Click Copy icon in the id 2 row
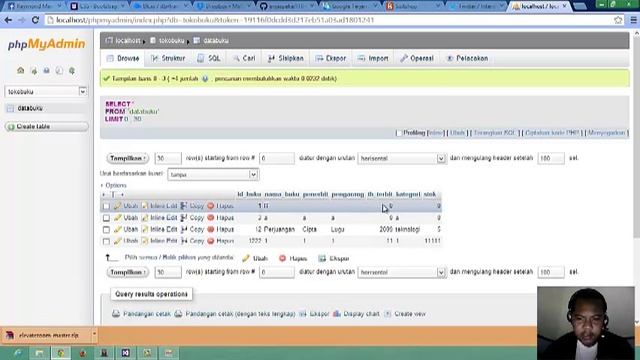 [x=184, y=218]
